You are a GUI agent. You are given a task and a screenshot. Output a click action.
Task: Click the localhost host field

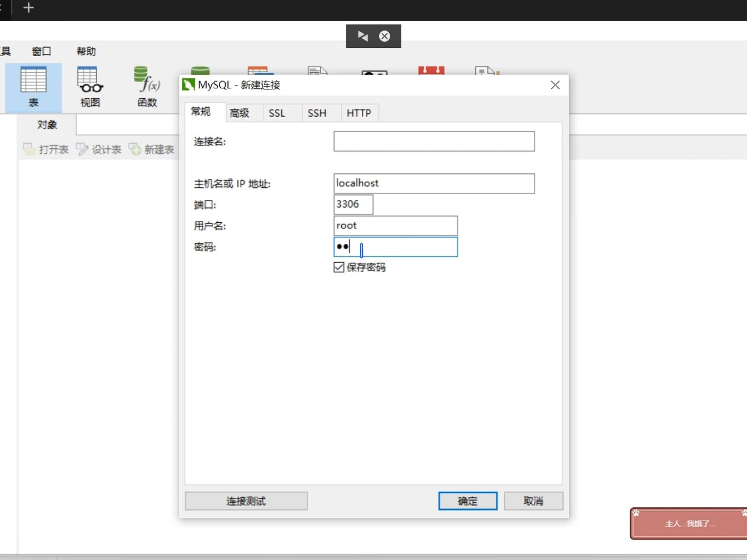[434, 183]
